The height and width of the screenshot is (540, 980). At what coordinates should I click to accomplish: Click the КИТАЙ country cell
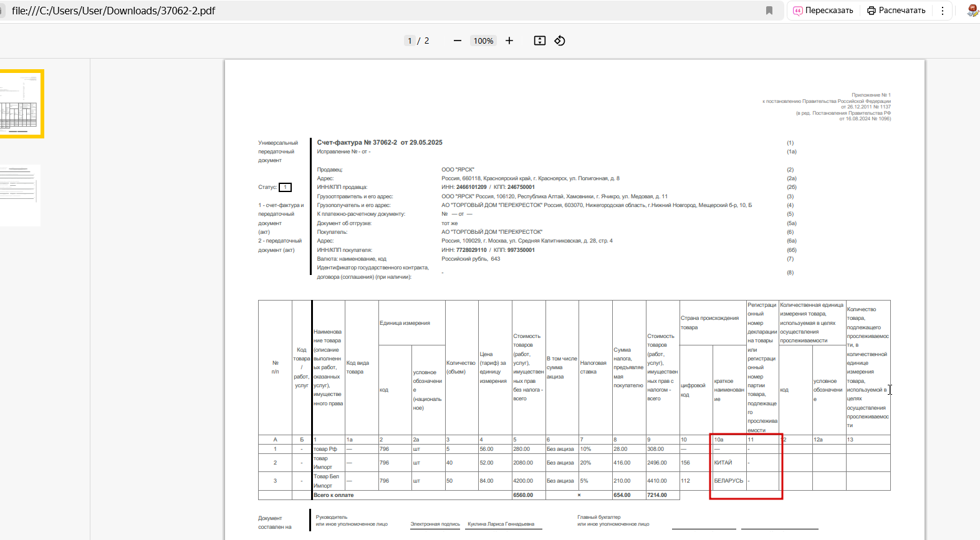729,463
